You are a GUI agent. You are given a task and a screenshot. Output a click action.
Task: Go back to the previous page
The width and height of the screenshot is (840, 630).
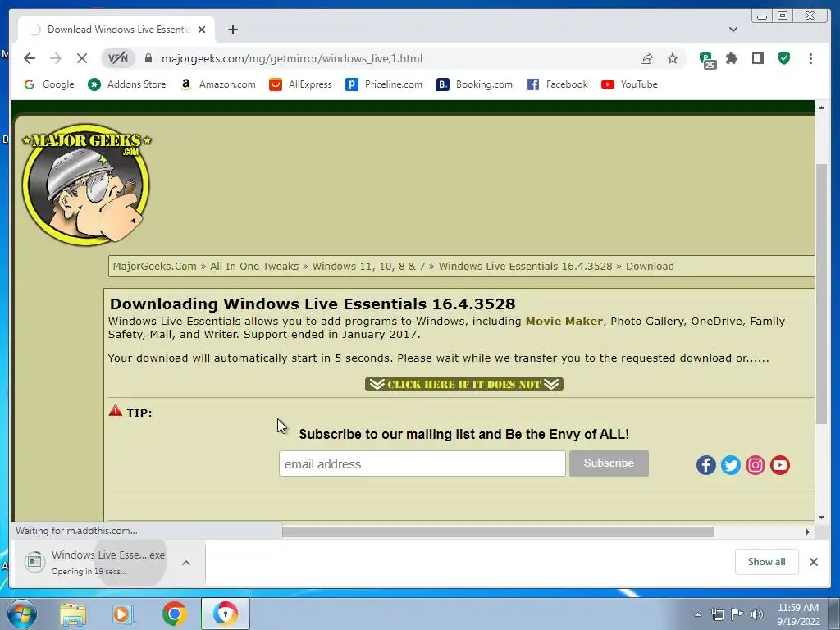(x=30, y=58)
